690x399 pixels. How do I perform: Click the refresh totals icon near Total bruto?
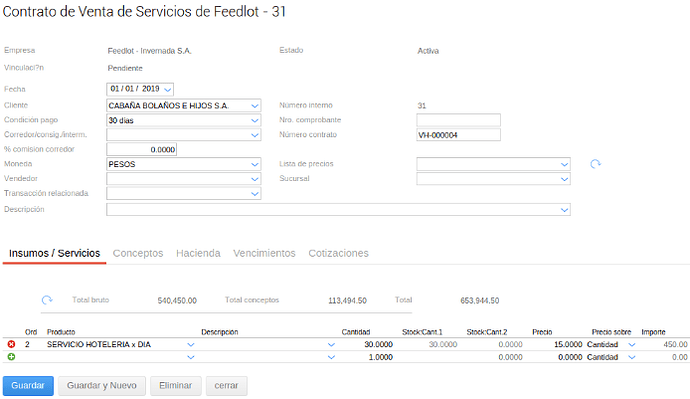(x=47, y=300)
